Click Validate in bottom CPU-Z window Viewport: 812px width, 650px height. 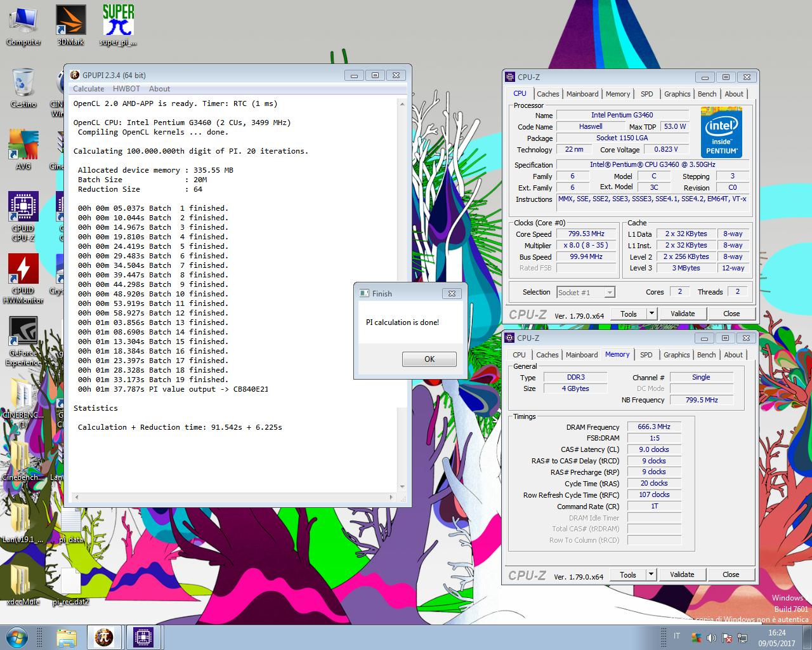[682, 574]
